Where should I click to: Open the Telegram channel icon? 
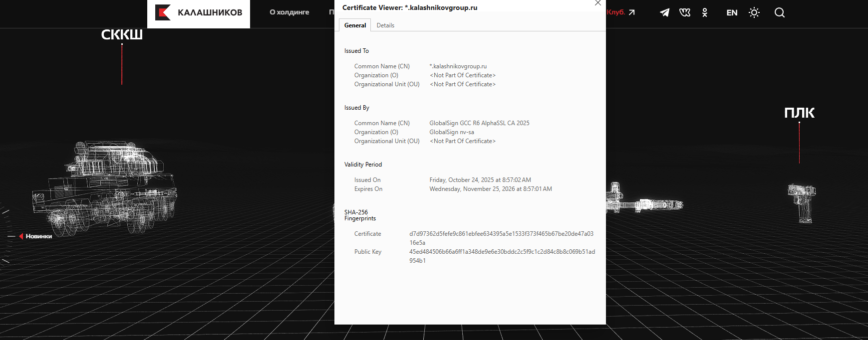(664, 12)
